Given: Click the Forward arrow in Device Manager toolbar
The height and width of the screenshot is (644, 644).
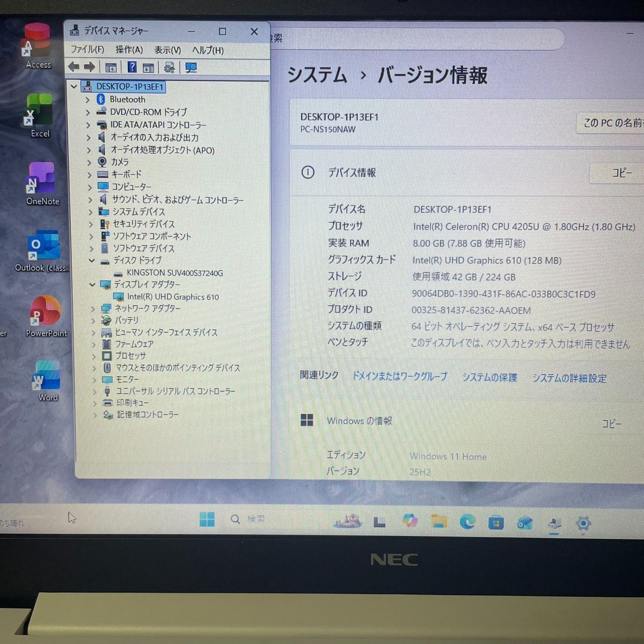Looking at the screenshot, I should [x=90, y=67].
